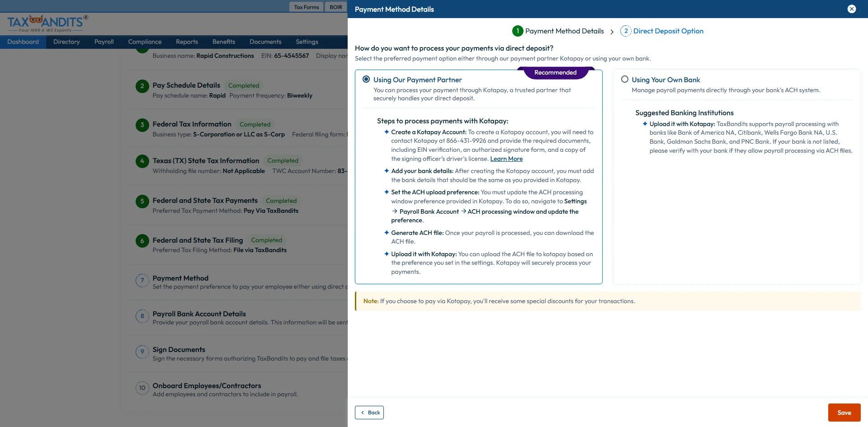This screenshot has width=868, height=427.
Task: Open Sign Documents heading
Action: (179, 350)
